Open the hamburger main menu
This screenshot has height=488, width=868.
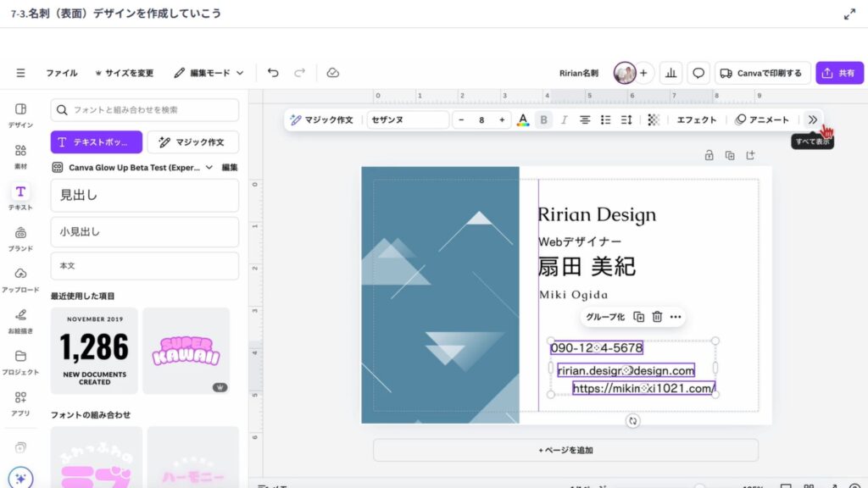20,73
